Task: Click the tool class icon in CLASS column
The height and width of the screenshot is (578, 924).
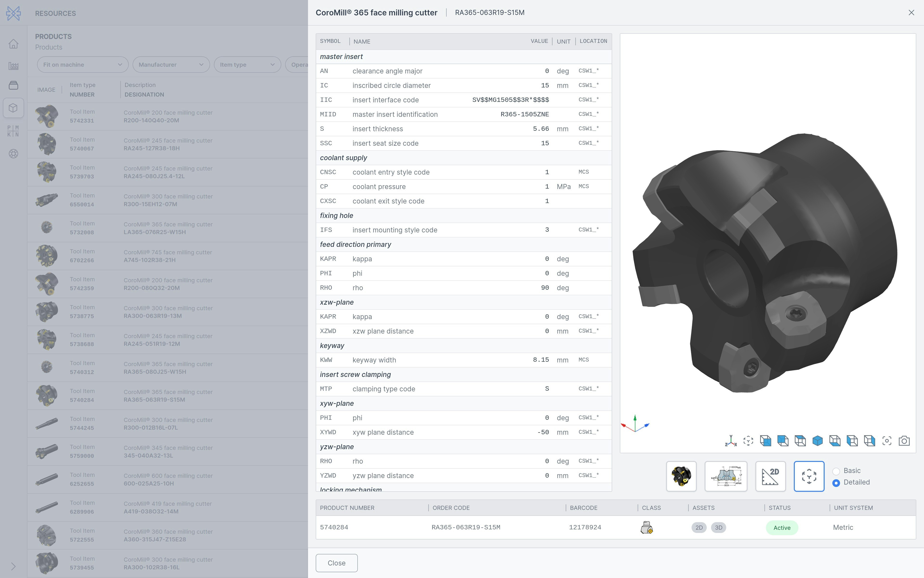Action: [646, 527]
